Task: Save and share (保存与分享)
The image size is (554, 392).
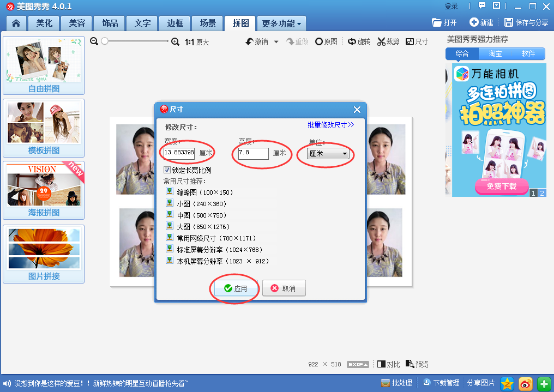Action: point(526,23)
